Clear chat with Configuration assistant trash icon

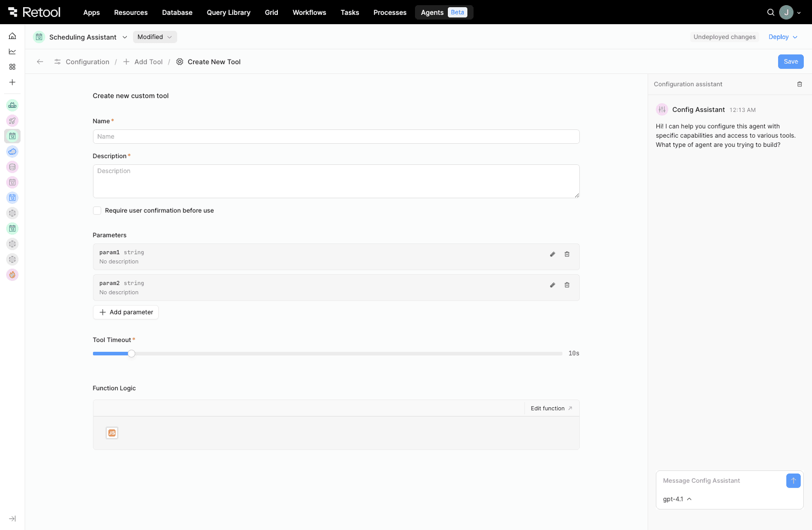[x=800, y=84]
